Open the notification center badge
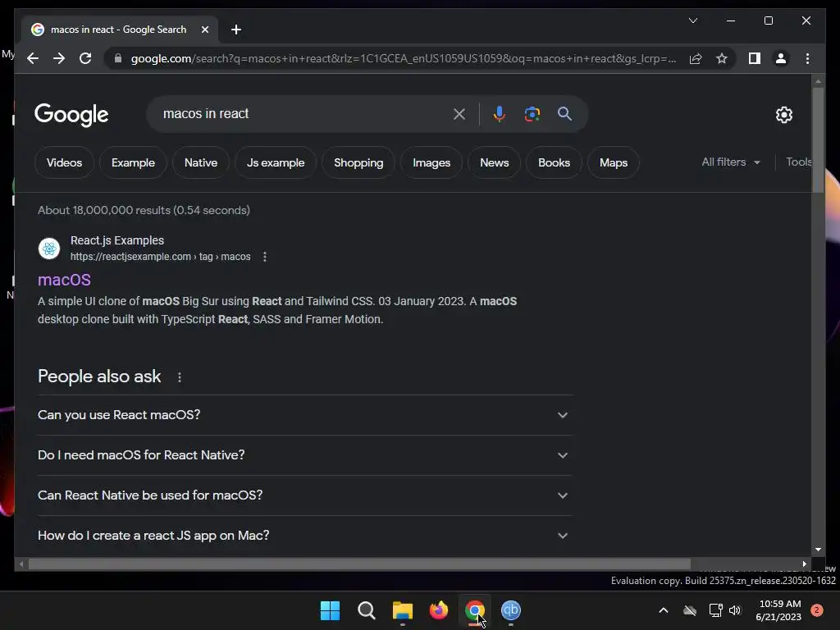The width and height of the screenshot is (840, 630). 817,610
